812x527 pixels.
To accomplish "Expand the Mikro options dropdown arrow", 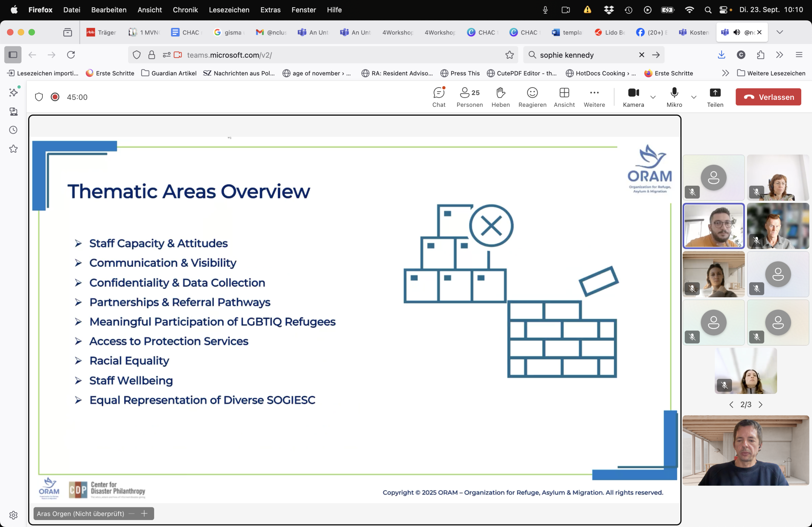I will pyautogui.click(x=694, y=97).
